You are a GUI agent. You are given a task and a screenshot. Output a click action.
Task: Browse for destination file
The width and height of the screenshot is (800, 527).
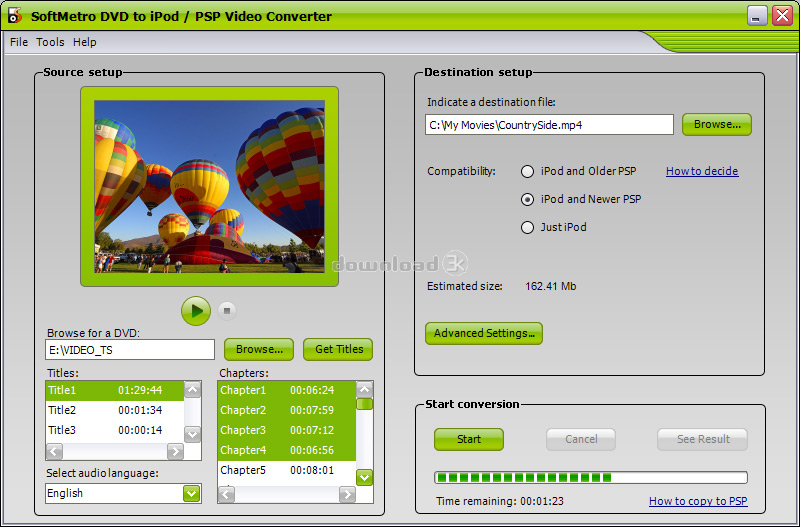click(717, 124)
